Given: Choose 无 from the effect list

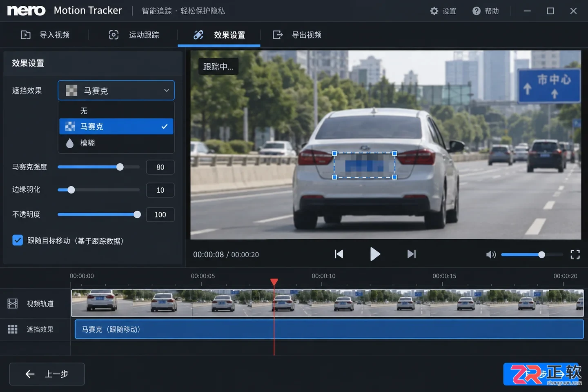Looking at the screenshot, I should tap(116, 111).
